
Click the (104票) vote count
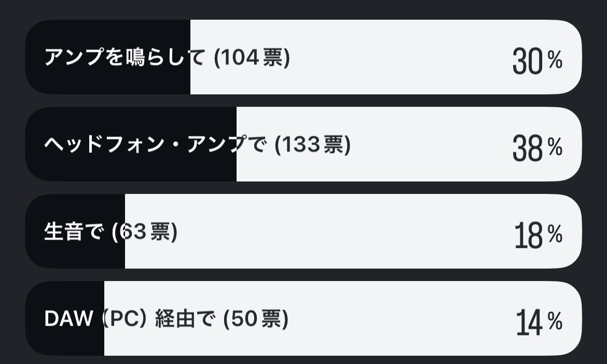252,58
